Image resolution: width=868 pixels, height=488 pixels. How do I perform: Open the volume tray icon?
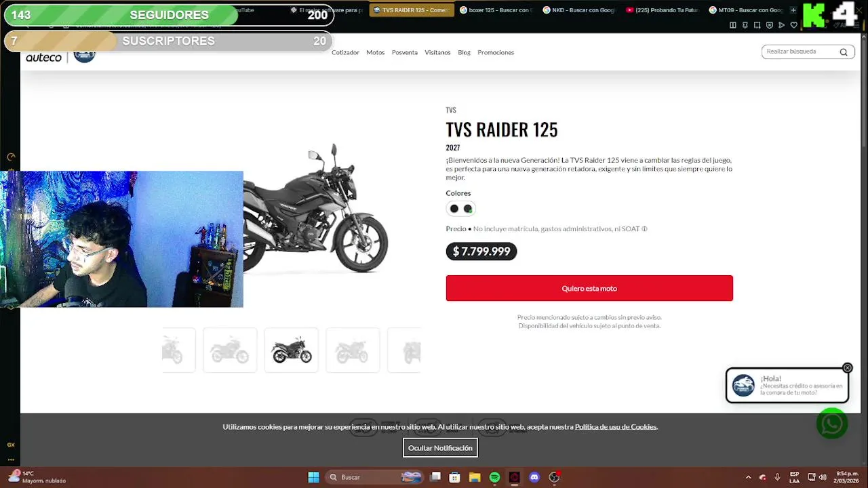point(823,477)
